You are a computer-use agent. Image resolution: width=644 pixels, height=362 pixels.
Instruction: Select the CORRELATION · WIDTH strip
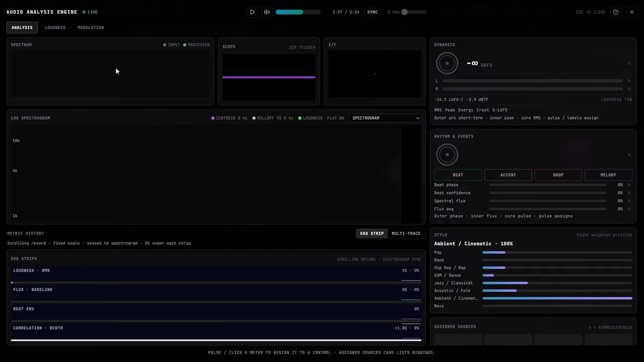point(216,332)
